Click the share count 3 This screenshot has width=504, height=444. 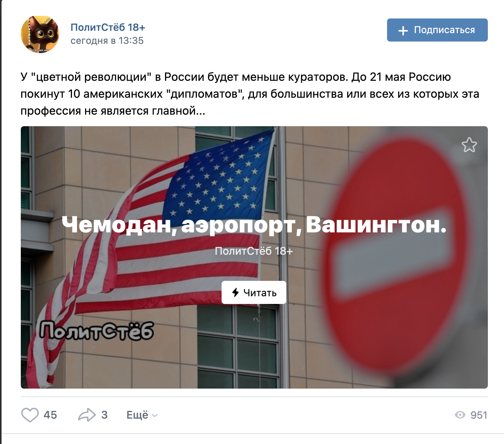tap(104, 415)
